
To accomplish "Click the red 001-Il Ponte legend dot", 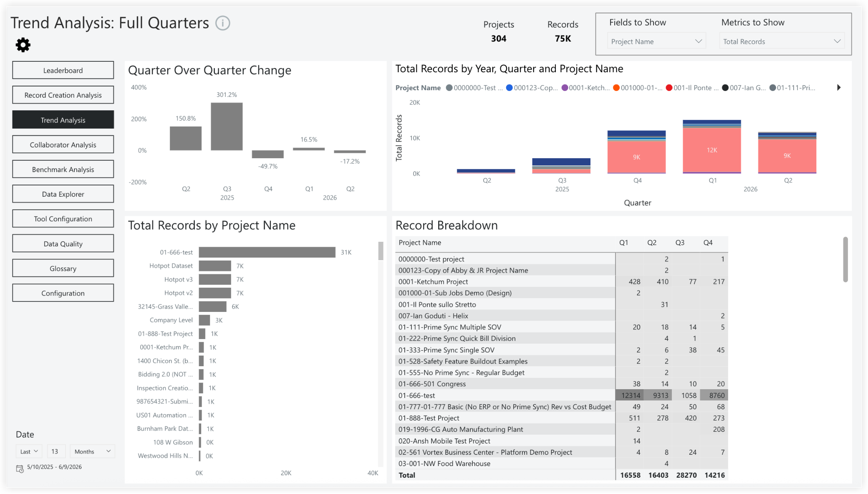I will [x=669, y=88].
